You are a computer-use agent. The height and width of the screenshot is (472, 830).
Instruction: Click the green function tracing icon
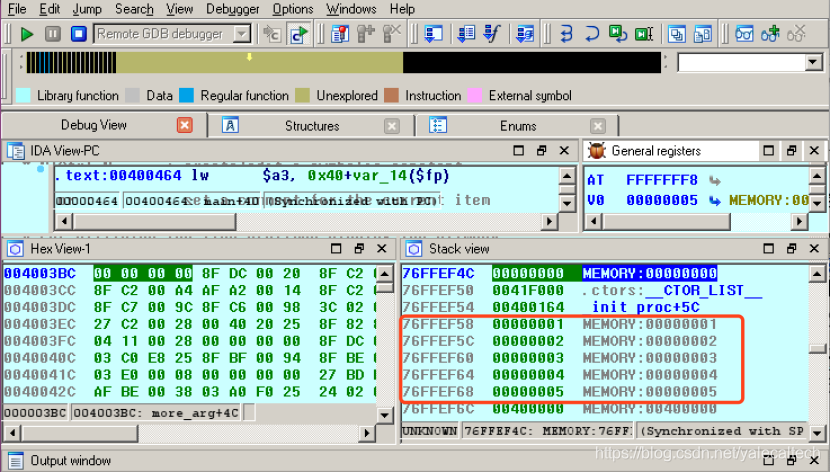[618, 34]
